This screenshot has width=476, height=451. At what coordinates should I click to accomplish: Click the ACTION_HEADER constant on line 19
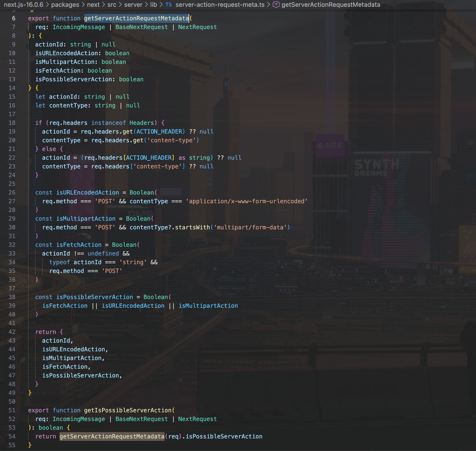[159, 132]
